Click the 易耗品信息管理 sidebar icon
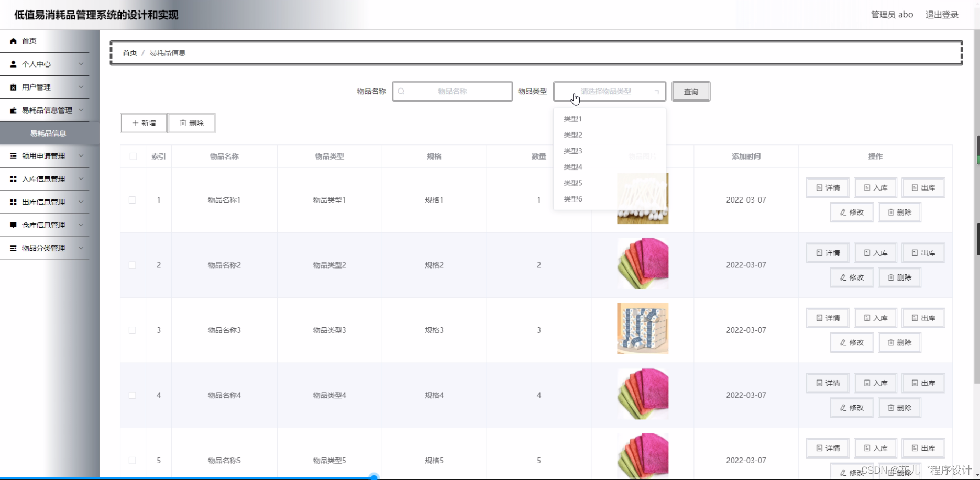 [13, 110]
